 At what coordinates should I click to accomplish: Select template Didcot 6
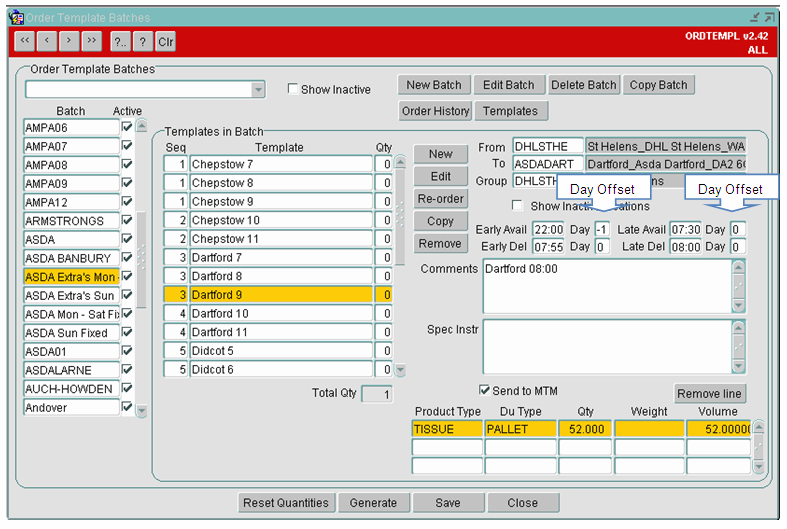tap(281, 369)
